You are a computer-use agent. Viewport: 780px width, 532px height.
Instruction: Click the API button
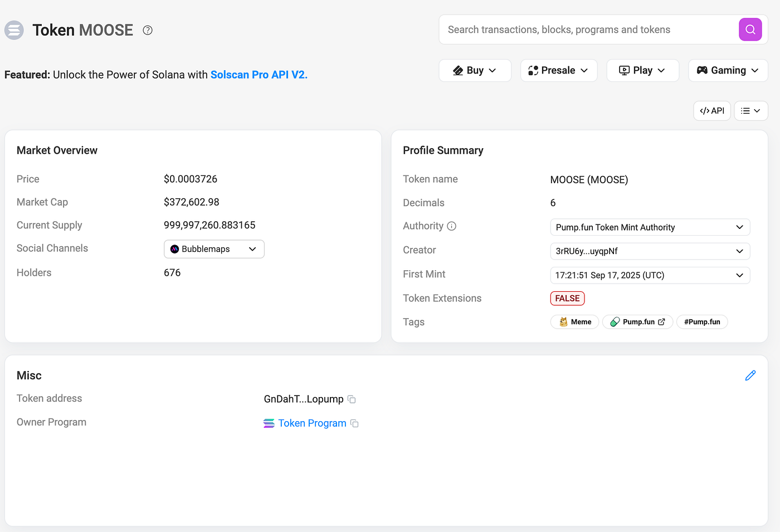point(712,111)
